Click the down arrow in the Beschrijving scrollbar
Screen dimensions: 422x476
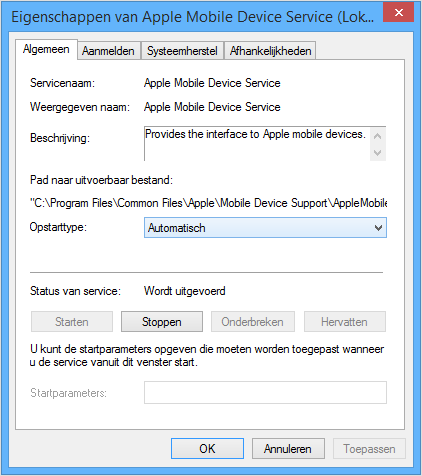(378, 153)
